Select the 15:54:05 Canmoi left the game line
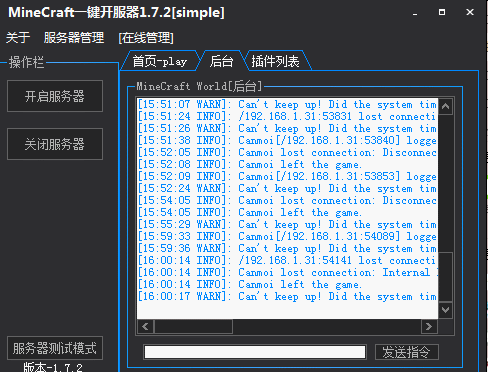The image size is (488, 372). 250,212
